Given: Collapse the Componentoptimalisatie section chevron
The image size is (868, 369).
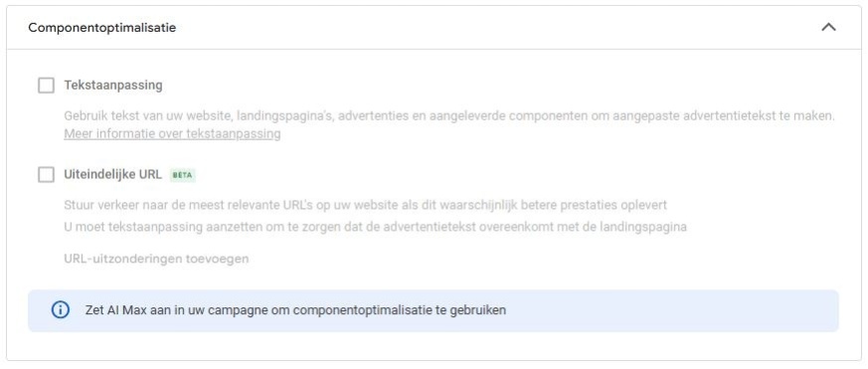Looking at the screenshot, I should click(828, 27).
